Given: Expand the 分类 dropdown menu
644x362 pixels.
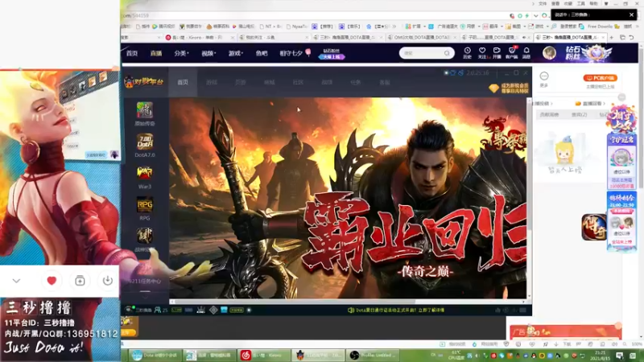Looking at the screenshot, I should point(181,53).
